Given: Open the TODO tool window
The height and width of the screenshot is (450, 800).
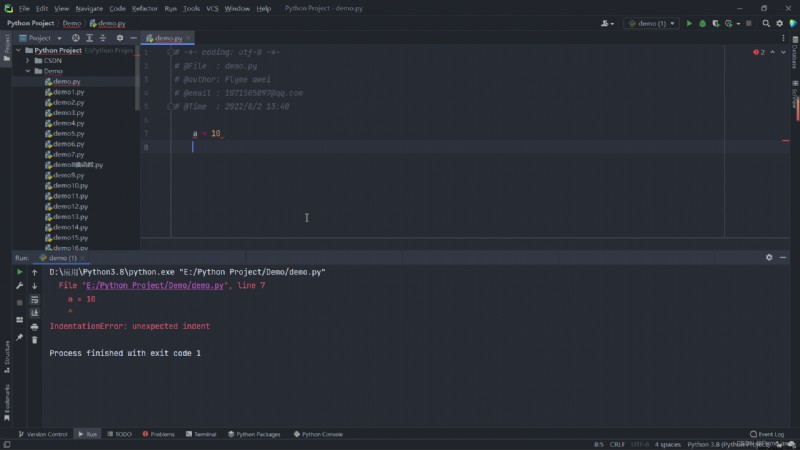Looking at the screenshot, I should coord(119,434).
